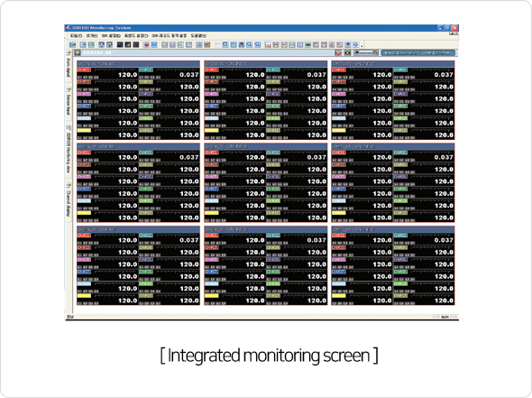The width and height of the screenshot is (532, 398).
Task: Expand the toolbar overflow arrow
Action: pyautogui.click(x=362, y=45)
